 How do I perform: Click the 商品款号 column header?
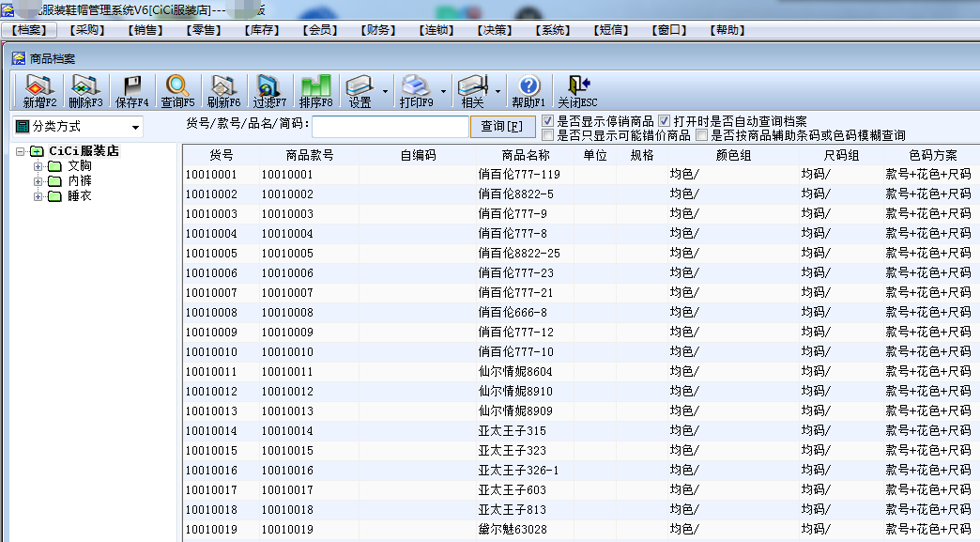point(310,155)
